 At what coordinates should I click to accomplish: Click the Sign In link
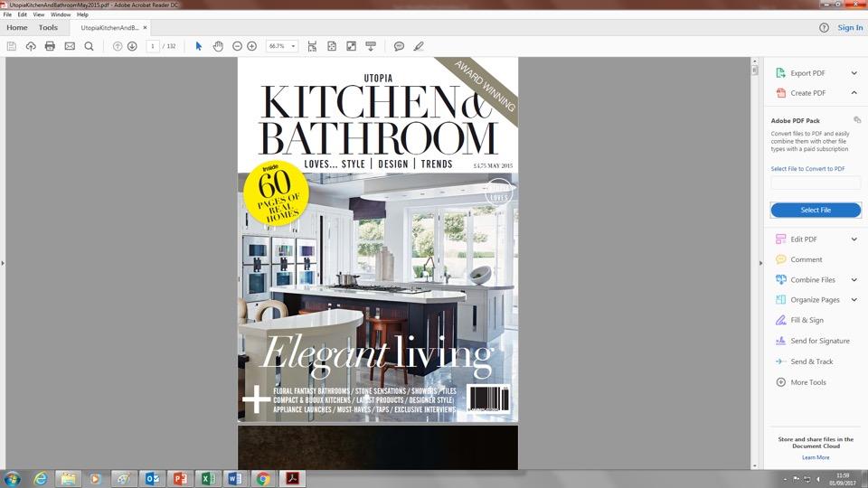click(x=850, y=28)
